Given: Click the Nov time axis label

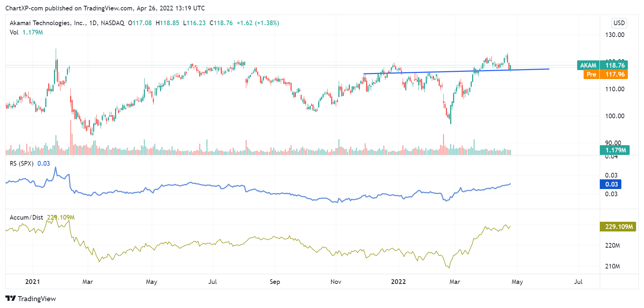Looking at the screenshot, I should [x=336, y=282].
